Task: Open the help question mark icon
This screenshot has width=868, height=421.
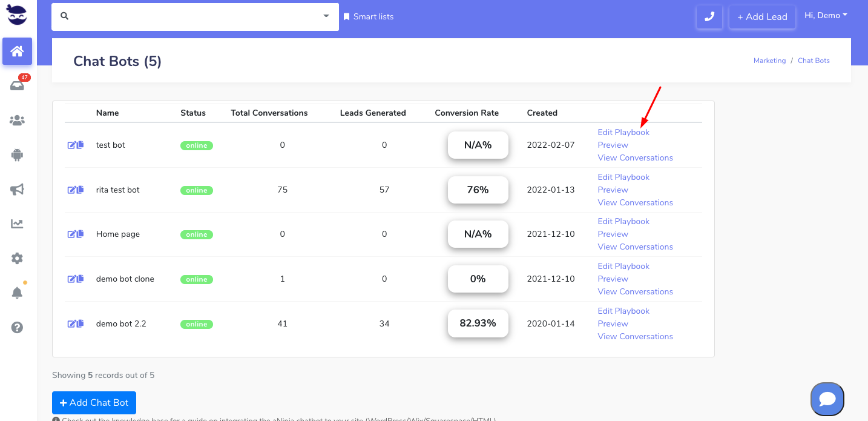Action: tap(17, 328)
